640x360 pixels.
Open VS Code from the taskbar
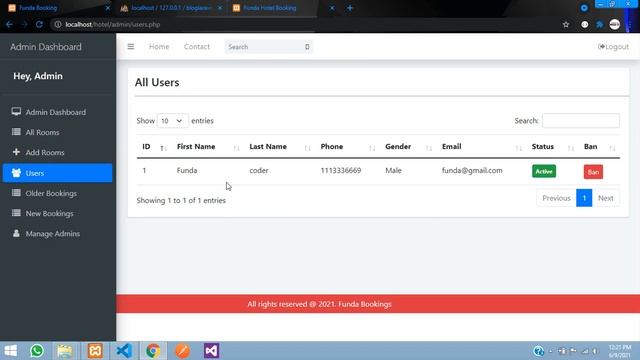pyautogui.click(x=124, y=351)
